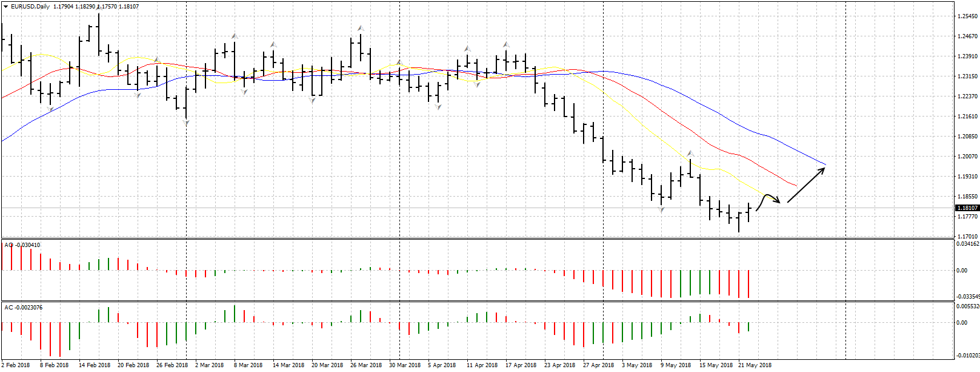
Task: Click the fractal down arrow below the 9 May low
Action: tap(661, 210)
